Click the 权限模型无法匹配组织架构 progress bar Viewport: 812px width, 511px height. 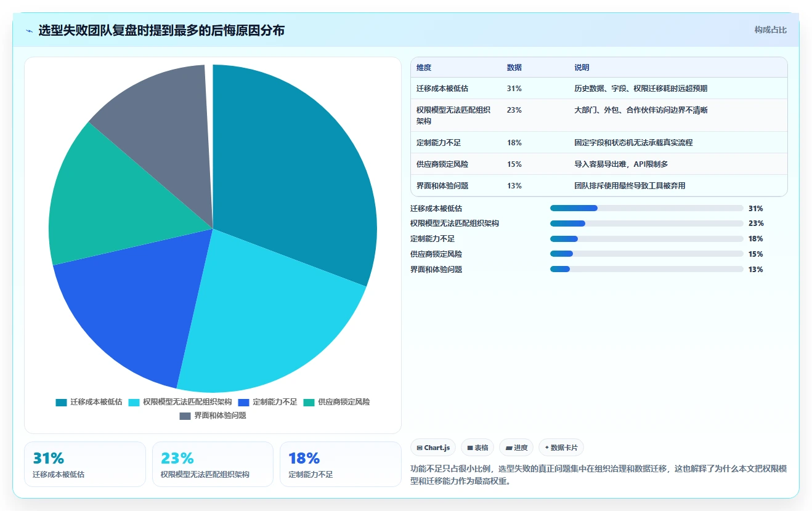click(x=647, y=223)
